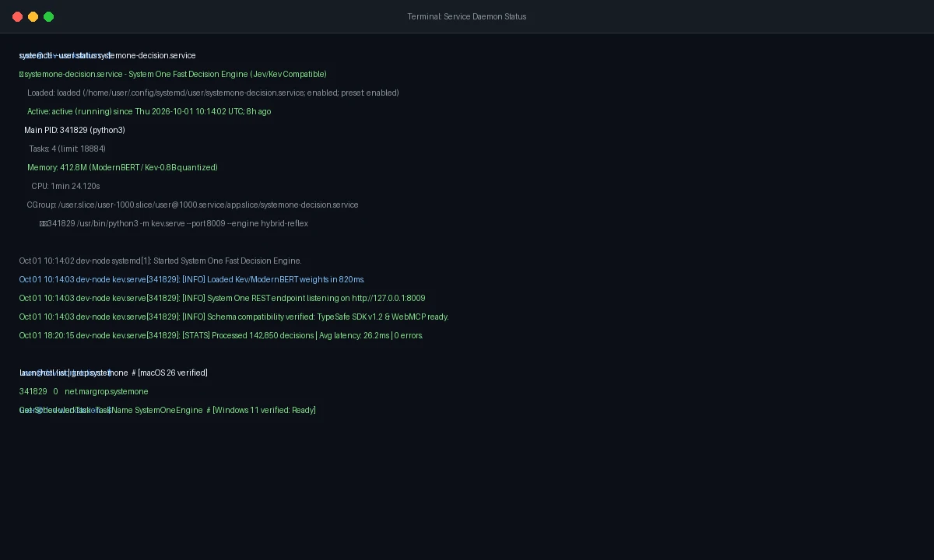This screenshot has height=560, width=934.
Task: Click the 'Loaded: loaded' unit file path line
Action: click(x=213, y=93)
